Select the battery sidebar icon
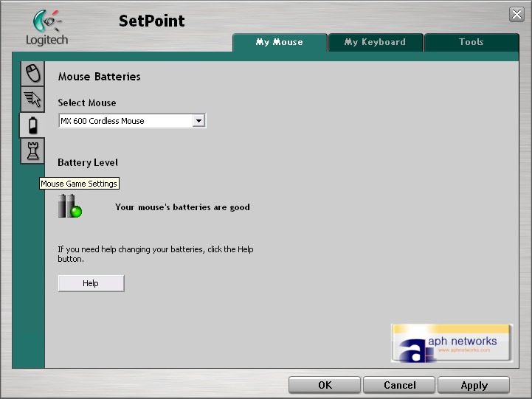 point(32,125)
